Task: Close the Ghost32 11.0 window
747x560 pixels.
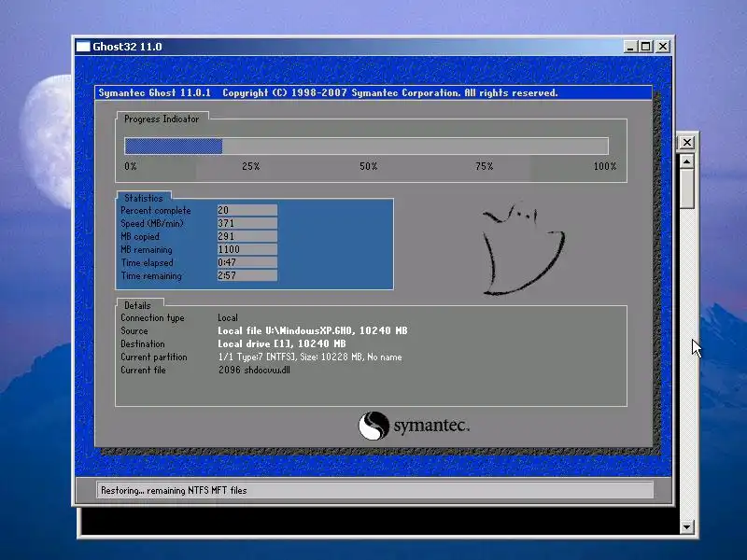Action: click(663, 47)
